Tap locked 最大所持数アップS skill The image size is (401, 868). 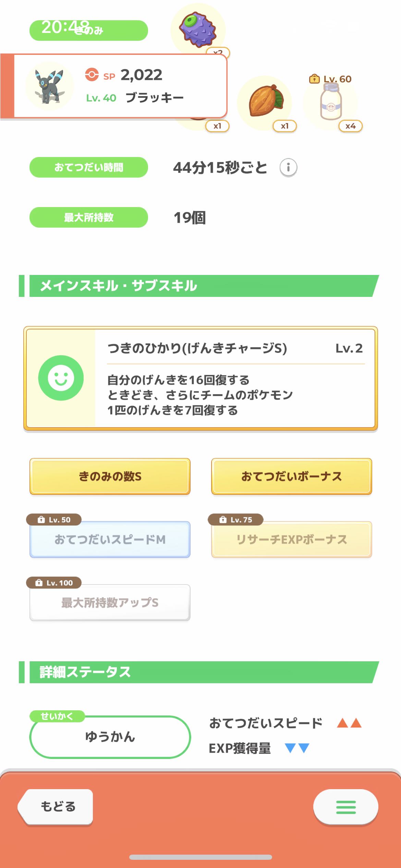point(110,602)
